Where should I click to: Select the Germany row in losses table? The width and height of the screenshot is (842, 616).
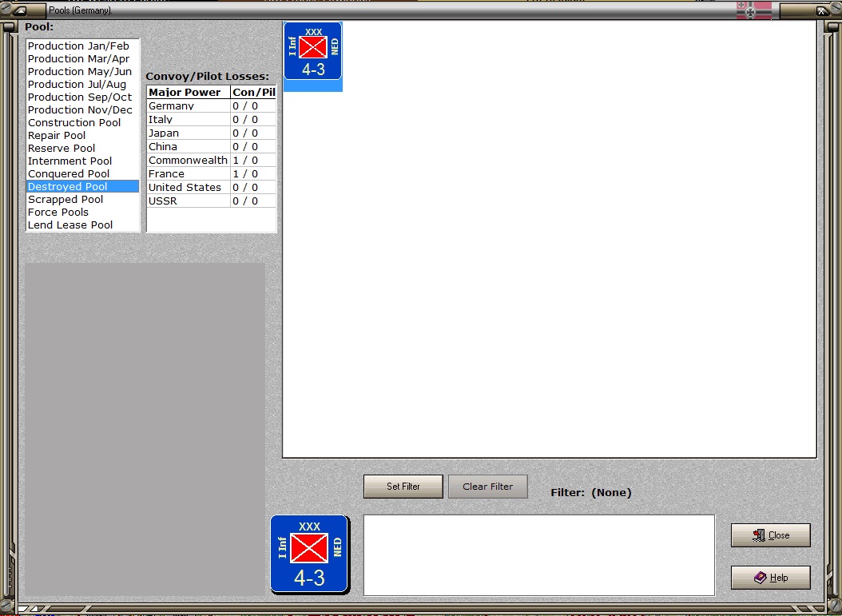click(212, 106)
